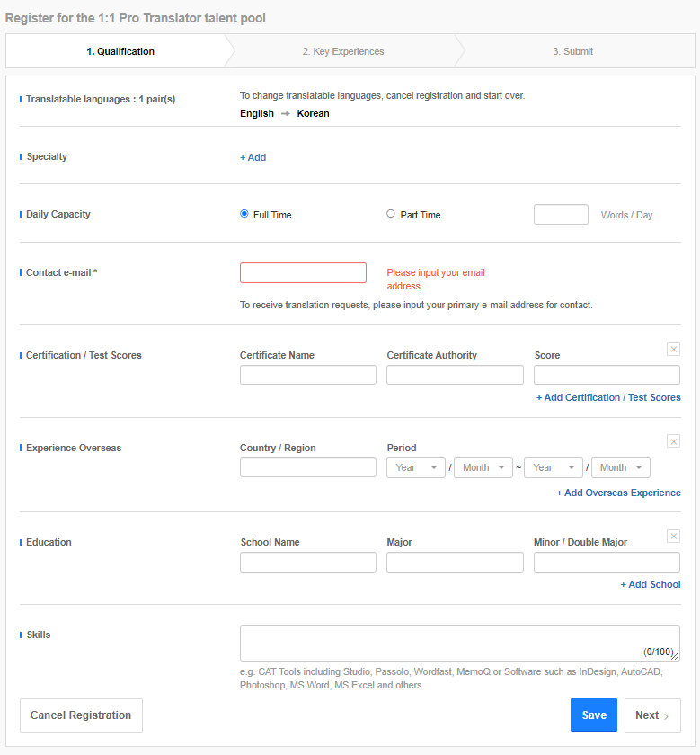Remove the Education row with X icon
Viewport: 700px width, 755px height.
point(673,536)
